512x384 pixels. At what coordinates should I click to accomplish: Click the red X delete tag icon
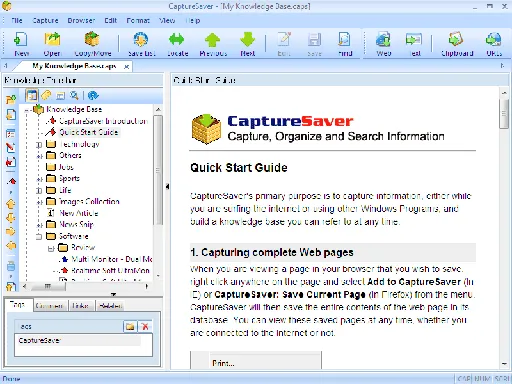pyautogui.click(x=145, y=326)
